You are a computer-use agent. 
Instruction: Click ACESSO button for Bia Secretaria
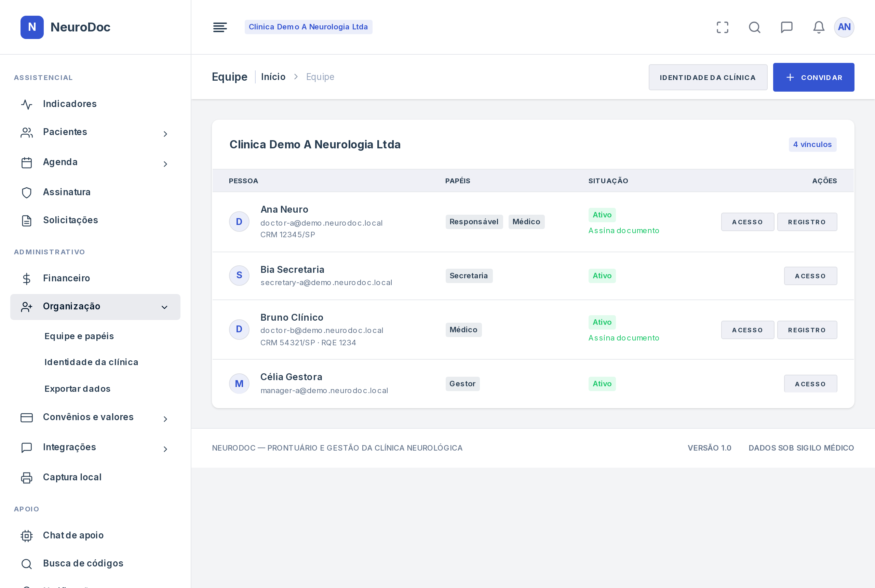click(x=810, y=276)
